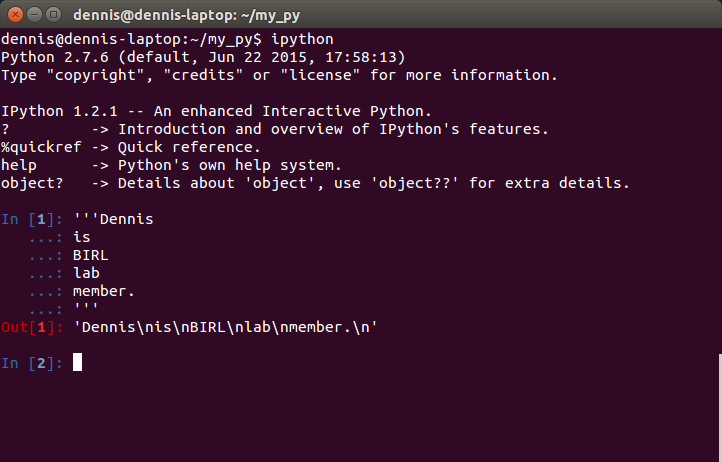The image size is (722, 462).
Task: Click the word 'lab' in the multiline input
Action: [86, 273]
